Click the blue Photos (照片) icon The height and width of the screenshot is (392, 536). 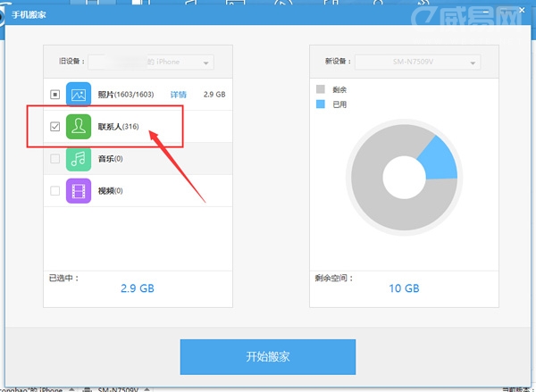[x=79, y=94]
